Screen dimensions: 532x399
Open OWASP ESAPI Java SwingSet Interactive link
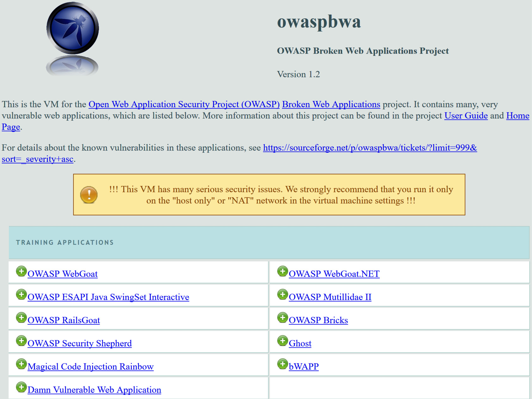click(x=108, y=297)
